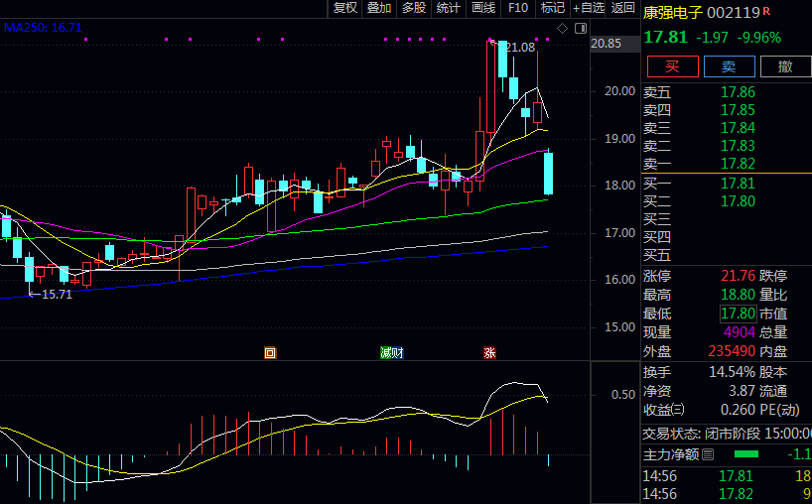Click the 最高 value 18.80
Image resolution: width=812 pixels, height=504 pixels.
[x=738, y=295]
